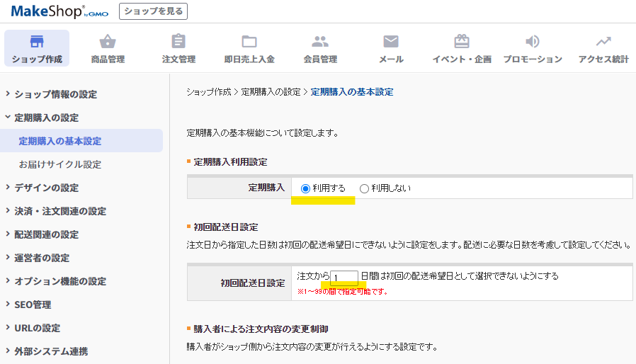Open 商品管理 basket icon
This screenshot has width=636, height=364.
108,41
